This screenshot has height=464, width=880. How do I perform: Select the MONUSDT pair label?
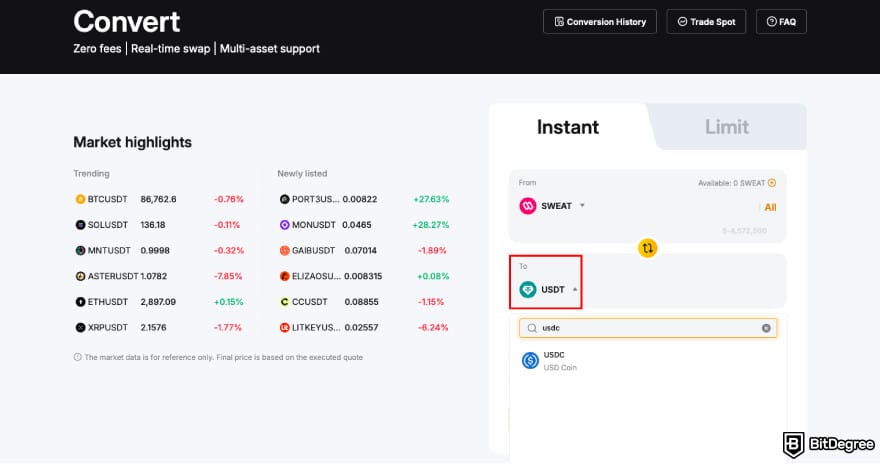coord(314,225)
